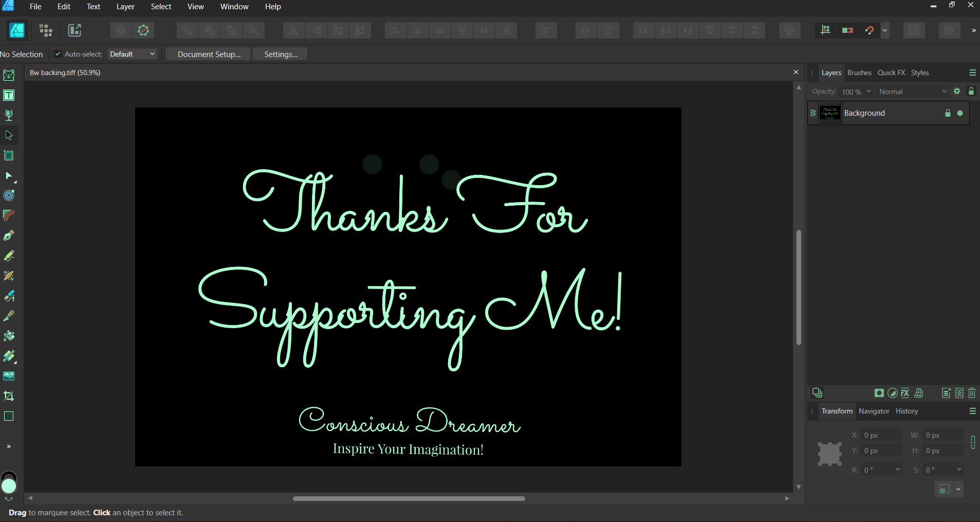Toggle the Layers panel lock icon
Image resolution: width=980 pixels, height=522 pixels.
click(971, 91)
